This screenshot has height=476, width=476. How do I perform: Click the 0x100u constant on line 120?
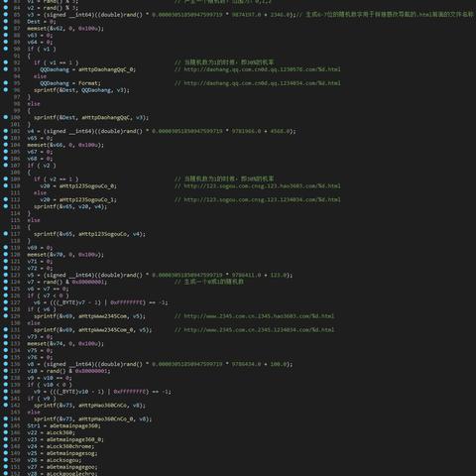click(89, 255)
